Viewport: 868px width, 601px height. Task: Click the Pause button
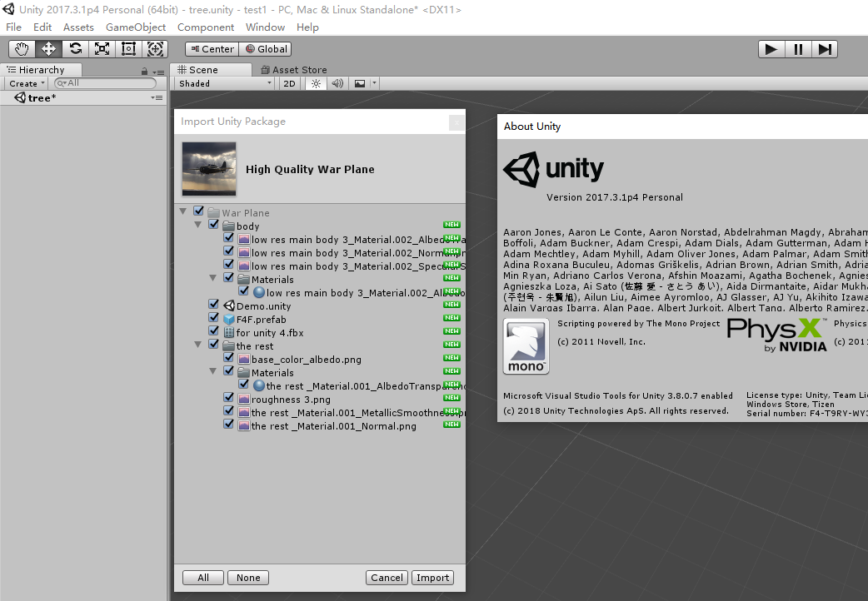798,49
